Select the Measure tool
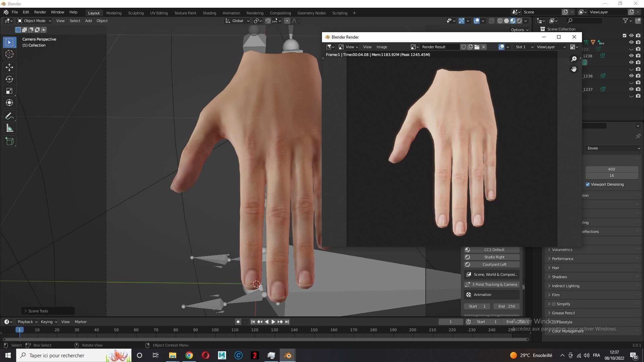 [x=9, y=128]
